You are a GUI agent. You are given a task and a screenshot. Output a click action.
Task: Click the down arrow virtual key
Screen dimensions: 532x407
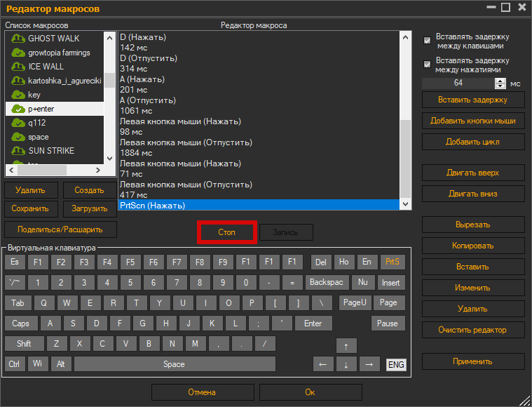346,364
